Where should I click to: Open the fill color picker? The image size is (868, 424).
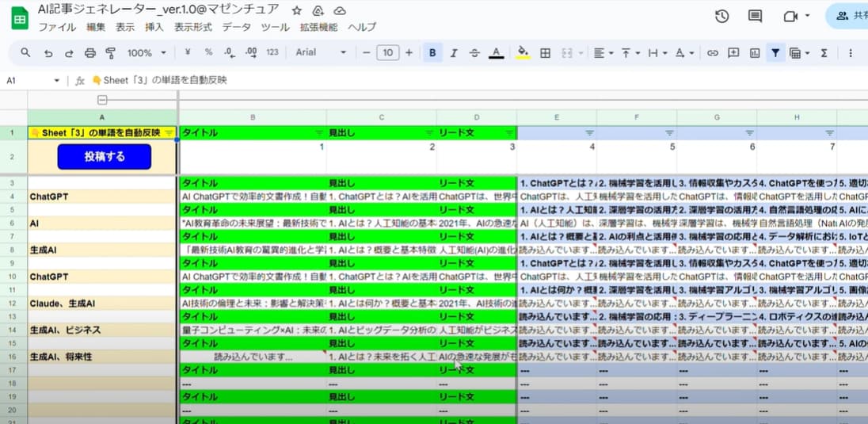tap(523, 52)
